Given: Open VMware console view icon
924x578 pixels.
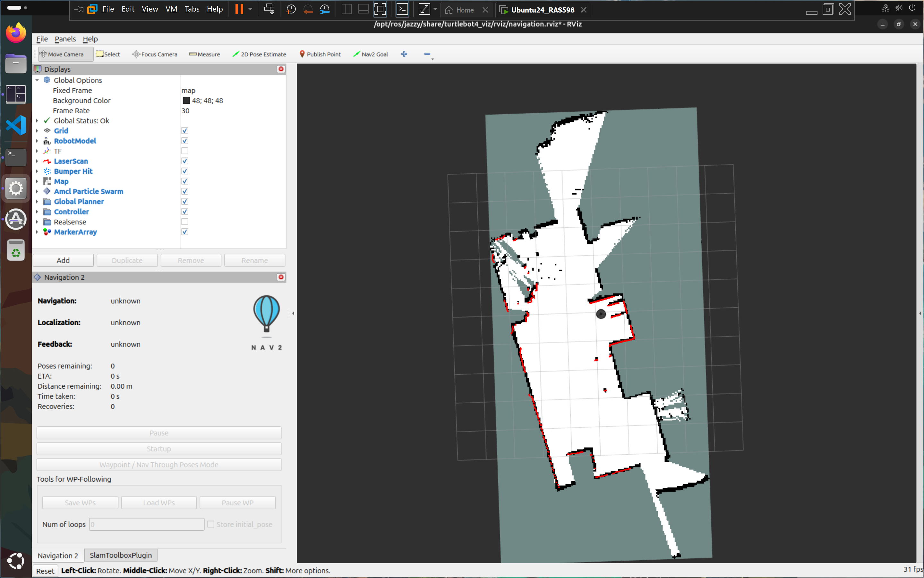Looking at the screenshot, I should click(402, 9).
